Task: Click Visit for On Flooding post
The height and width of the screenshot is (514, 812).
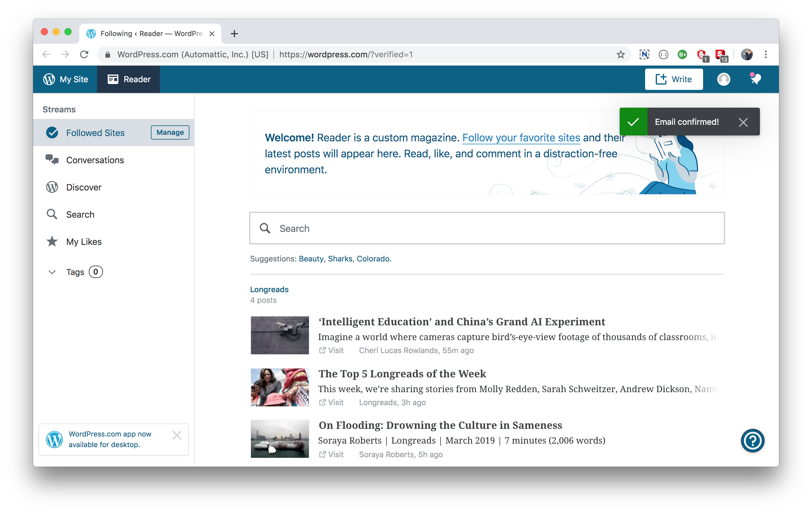Action: click(331, 454)
